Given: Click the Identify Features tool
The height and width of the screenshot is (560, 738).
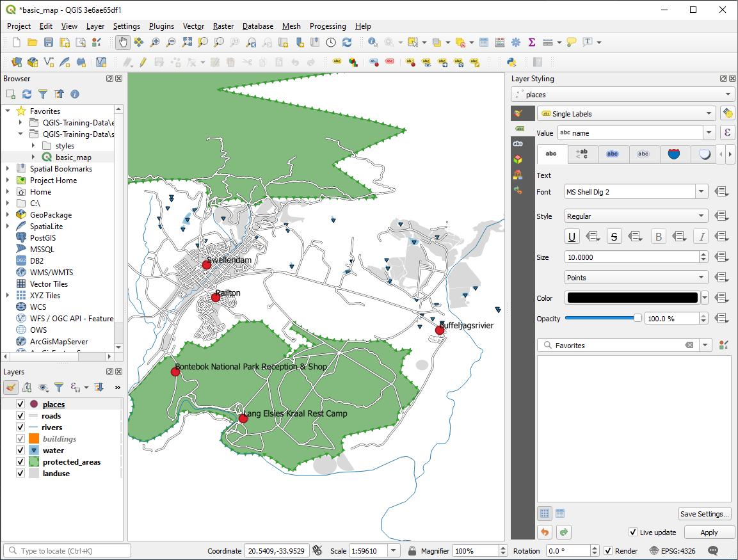Looking at the screenshot, I should [373, 42].
